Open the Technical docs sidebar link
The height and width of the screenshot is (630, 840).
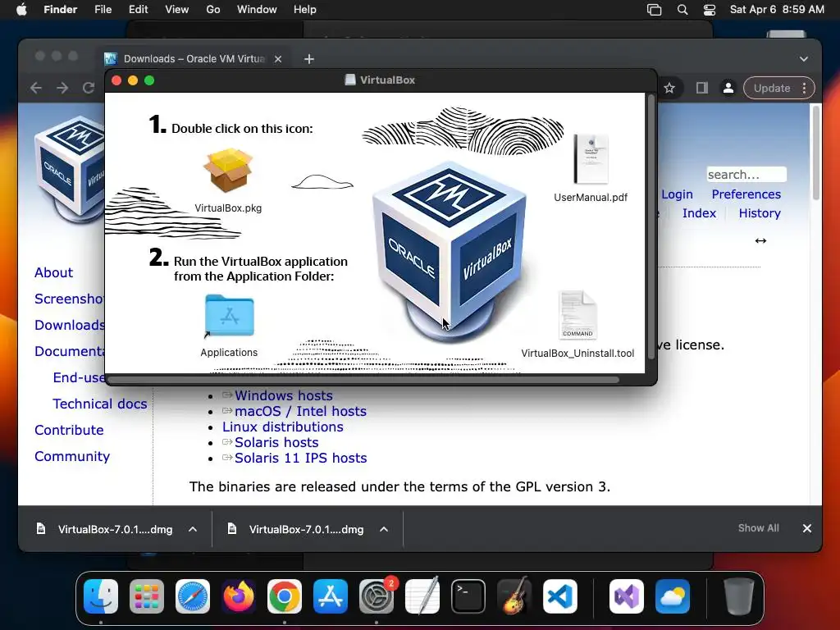click(99, 404)
